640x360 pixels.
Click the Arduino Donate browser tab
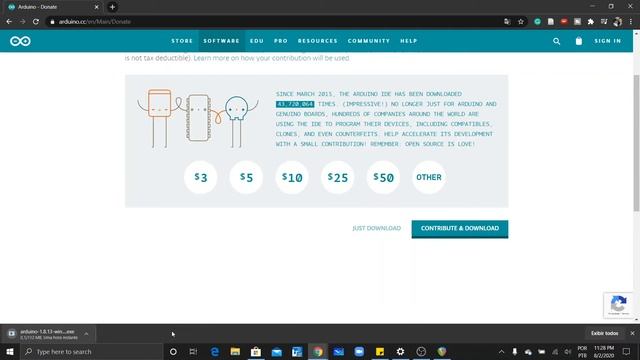pos(53,7)
